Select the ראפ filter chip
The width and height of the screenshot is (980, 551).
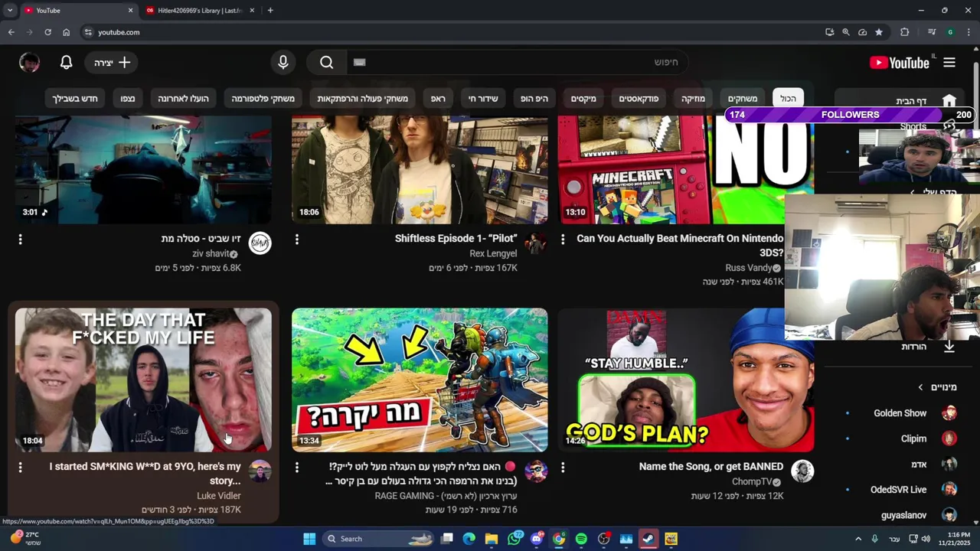438,99
